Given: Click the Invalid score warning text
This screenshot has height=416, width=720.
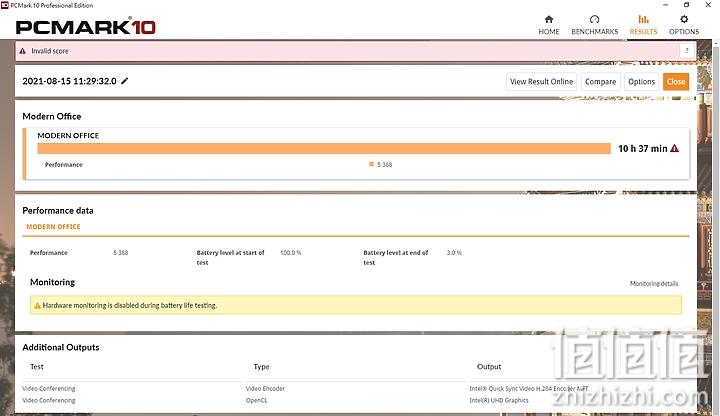Looking at the screenshot, I should [50, 51].
